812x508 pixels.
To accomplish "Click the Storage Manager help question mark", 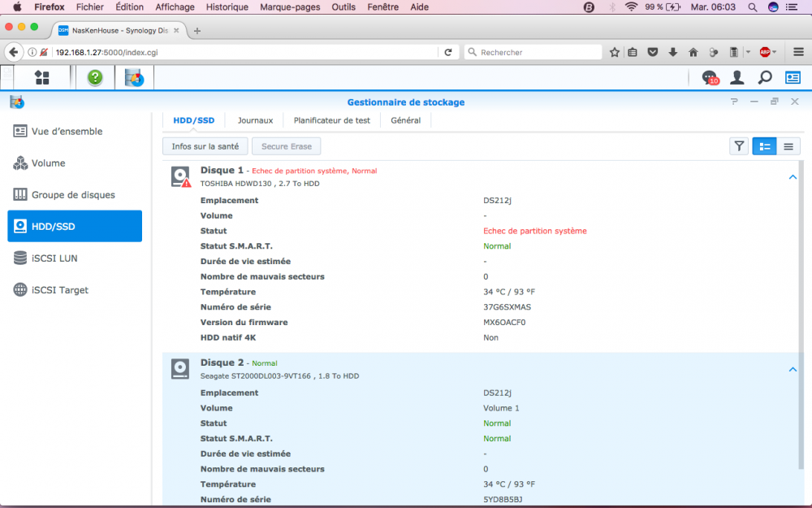I will (734, 102).
